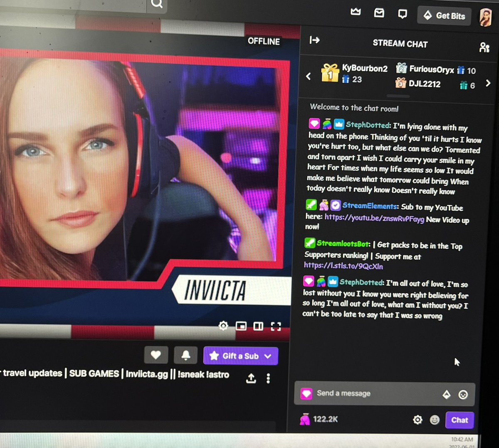
Task: Toggle theatre mode
Action: (258, 326)
